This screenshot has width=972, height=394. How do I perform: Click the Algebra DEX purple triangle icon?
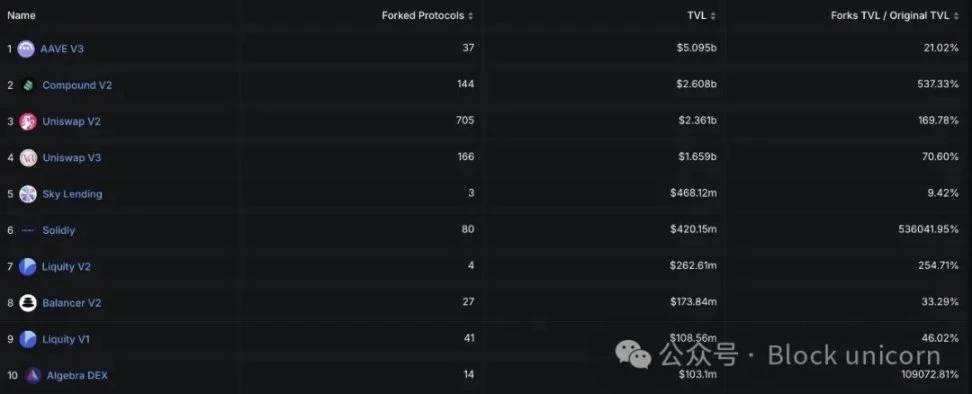pyautogui.click(x=33, y=375)
